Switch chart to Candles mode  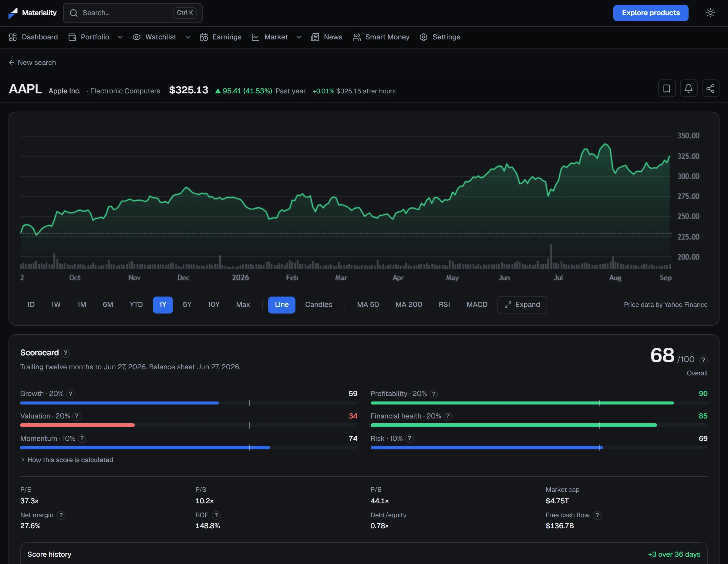pos(319,305)
